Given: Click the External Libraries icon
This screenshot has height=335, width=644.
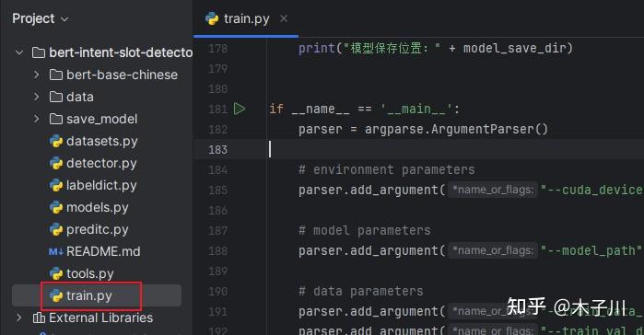Looking at the screenshot, I should click(39, 318).
